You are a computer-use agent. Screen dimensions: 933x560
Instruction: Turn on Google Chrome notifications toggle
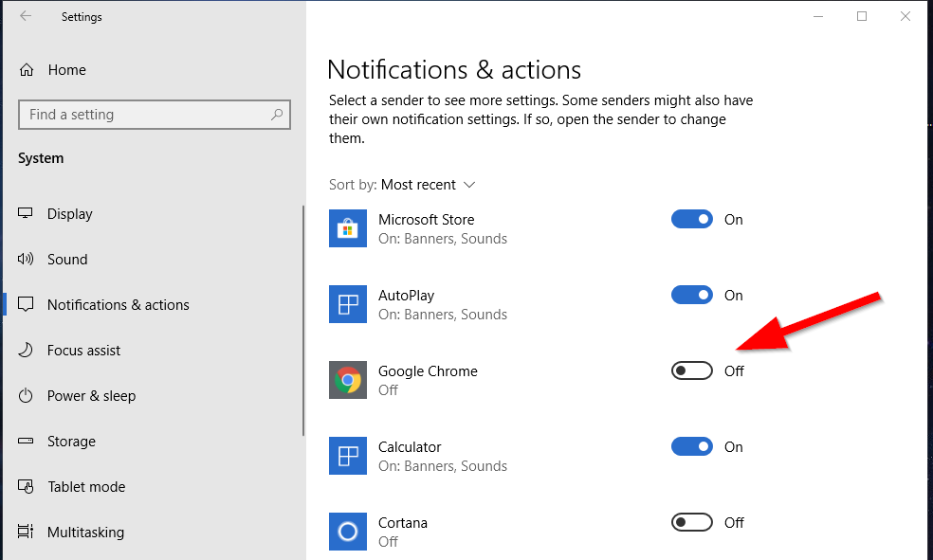[x=691, y=370]
